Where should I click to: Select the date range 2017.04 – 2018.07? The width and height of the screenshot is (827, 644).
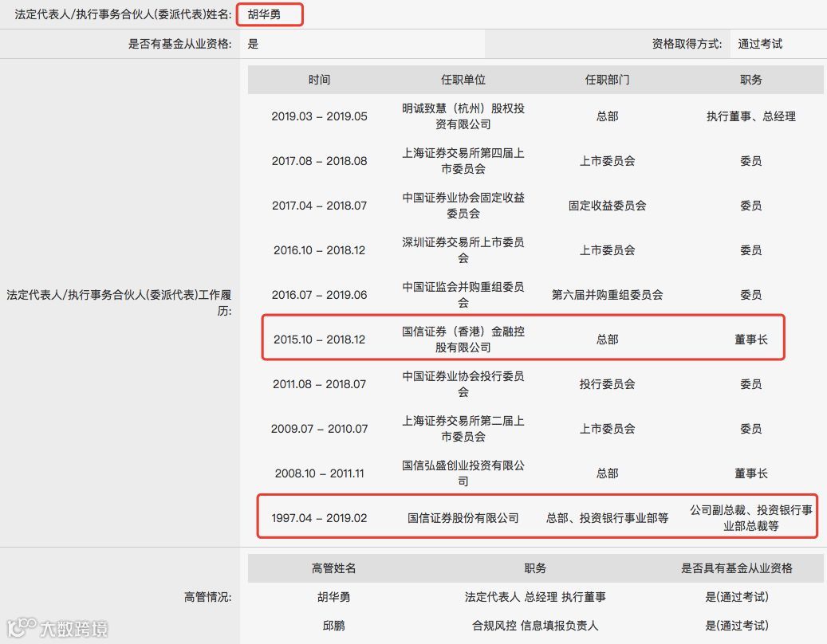coord(319,206)
